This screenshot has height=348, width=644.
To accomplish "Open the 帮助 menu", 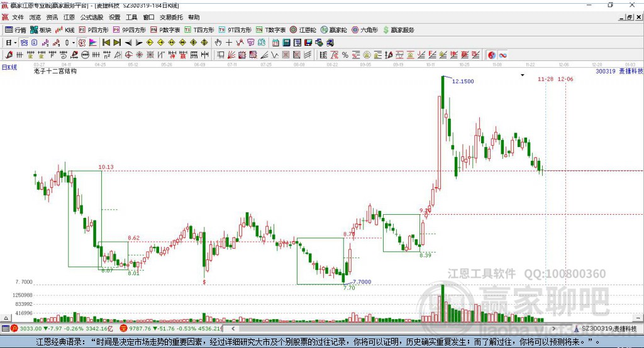I will [194, 17].
